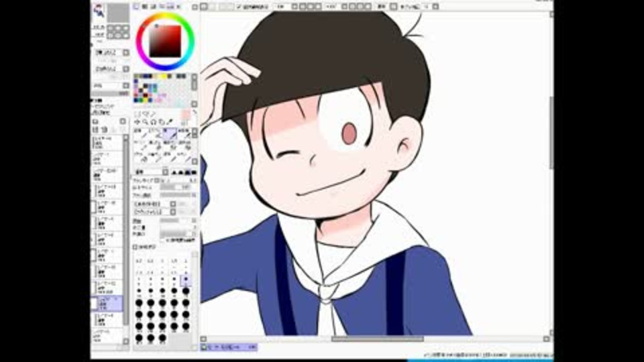Open the zoom percentage dropdown in the top toolbar
Screen dimensions: 644x362
coord(294,7)
